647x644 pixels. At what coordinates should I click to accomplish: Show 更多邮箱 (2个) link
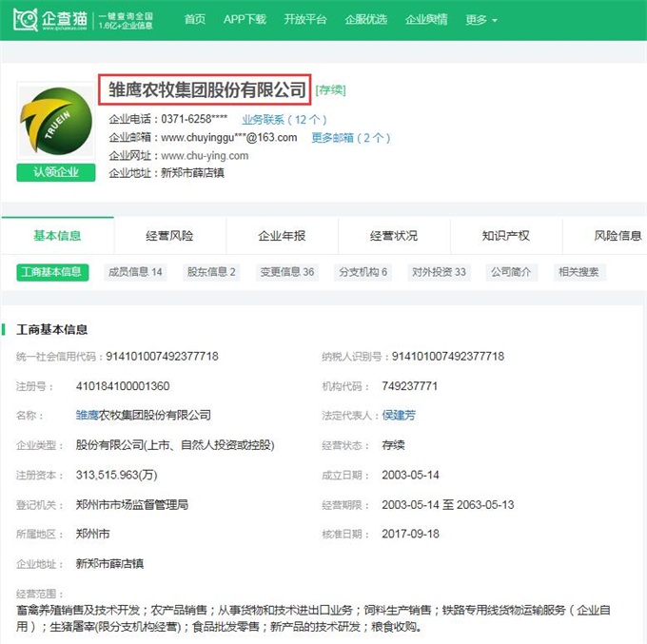tap(351, 137)
